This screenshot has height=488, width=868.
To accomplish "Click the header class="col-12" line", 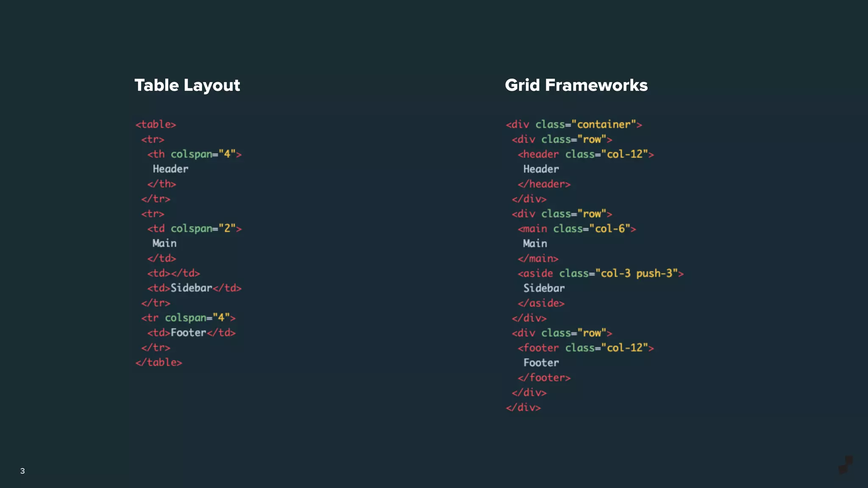I will tap(586, 154).
